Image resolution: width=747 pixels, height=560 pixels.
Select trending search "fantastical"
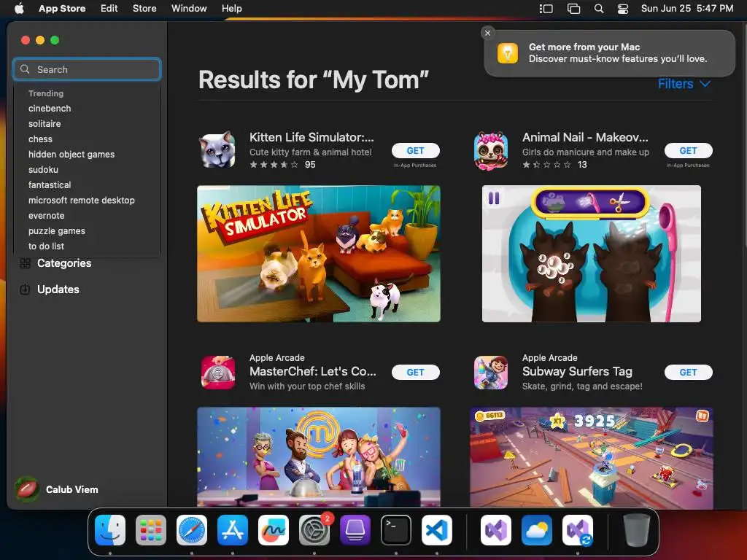[x=50, y=184]
